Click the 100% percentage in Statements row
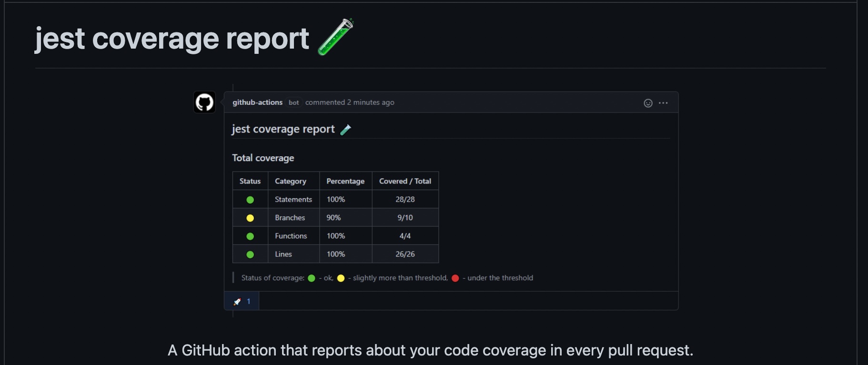 336,200
